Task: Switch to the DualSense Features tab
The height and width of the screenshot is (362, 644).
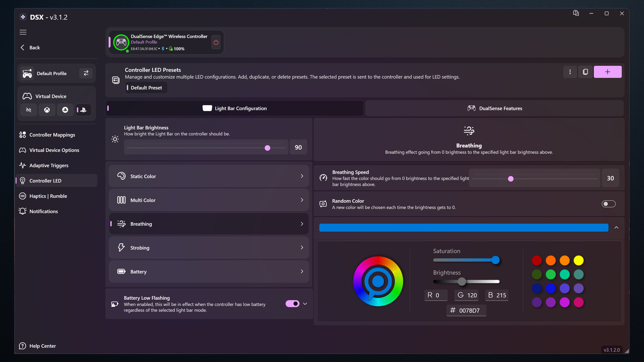Action: (x=495, y=108)
